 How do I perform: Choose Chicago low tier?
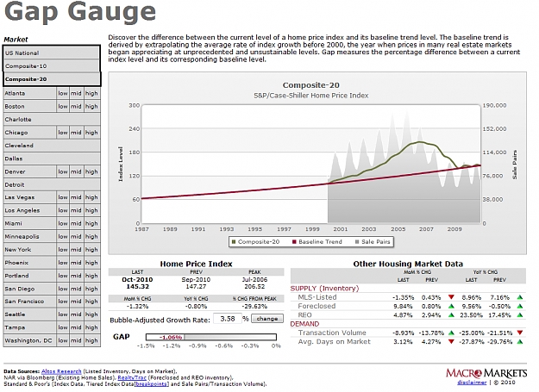click(63, 133)
